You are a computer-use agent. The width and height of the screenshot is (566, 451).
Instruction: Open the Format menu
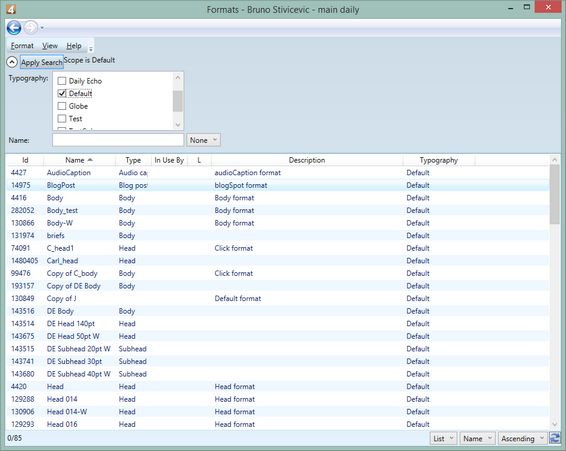pos(22,46)
